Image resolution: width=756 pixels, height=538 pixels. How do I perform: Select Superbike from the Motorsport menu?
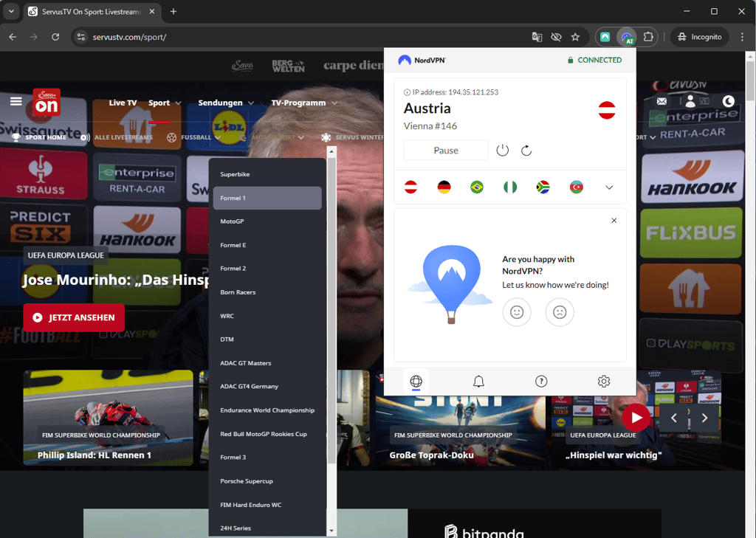[267, 174]
